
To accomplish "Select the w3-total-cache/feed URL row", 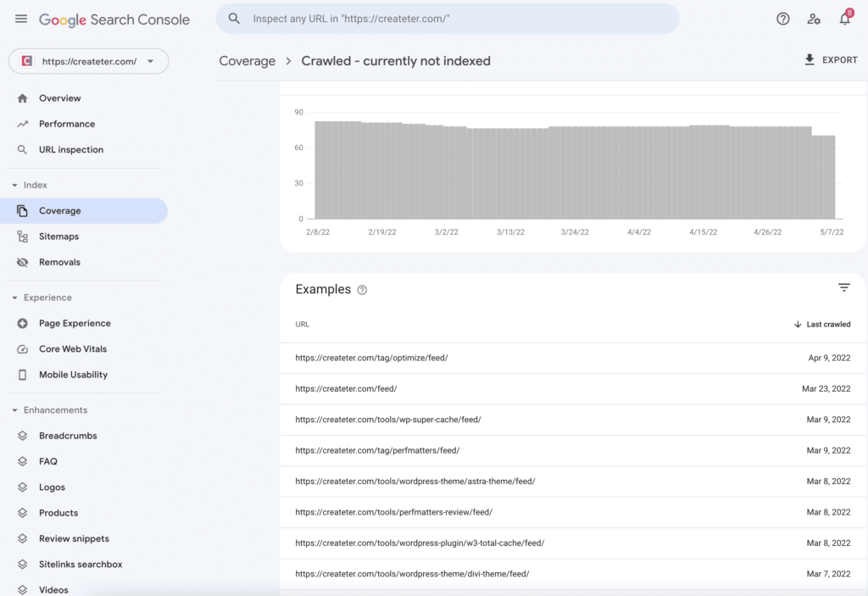I will pos(573,543).
